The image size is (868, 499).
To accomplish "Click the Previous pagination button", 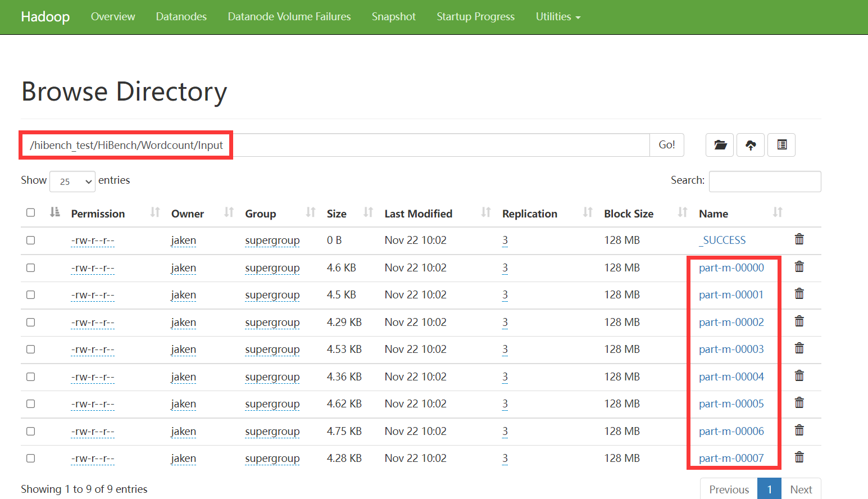I will pos(729,489).
